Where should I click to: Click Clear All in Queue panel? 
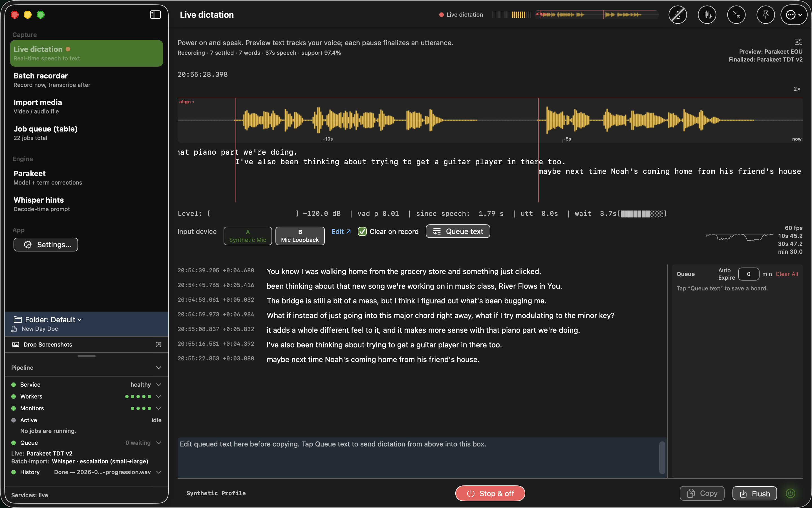tap(787, 274)
